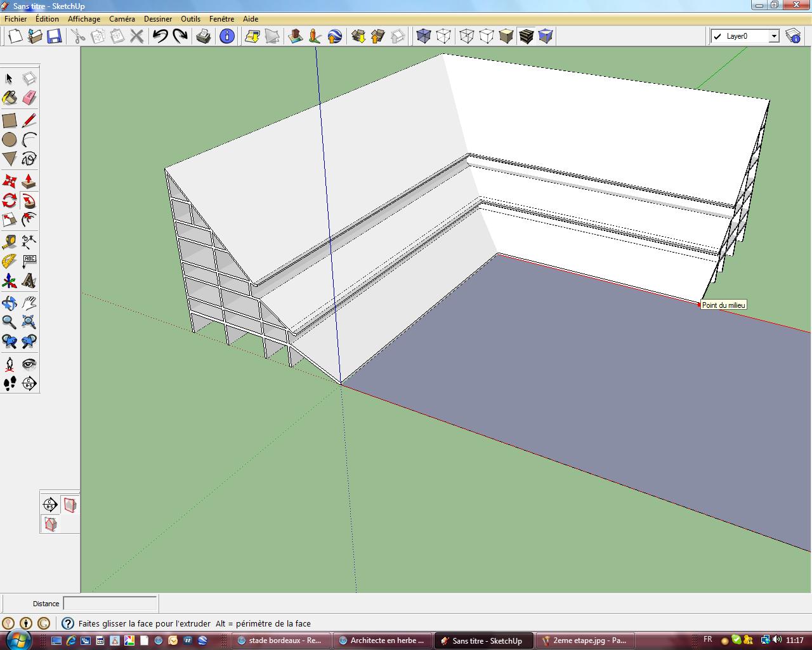Select the Follow Me tool
Screen dimensions: 812x650
[x=29, y=201]
